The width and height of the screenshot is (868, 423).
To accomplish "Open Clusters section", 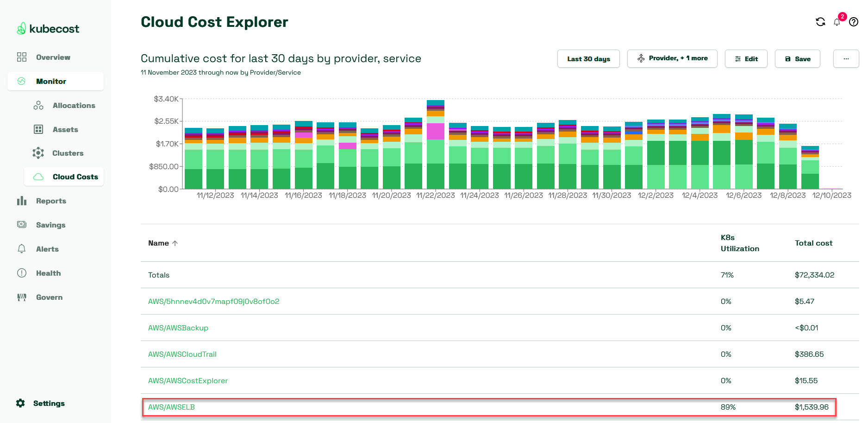I will [x=68, y=153].
